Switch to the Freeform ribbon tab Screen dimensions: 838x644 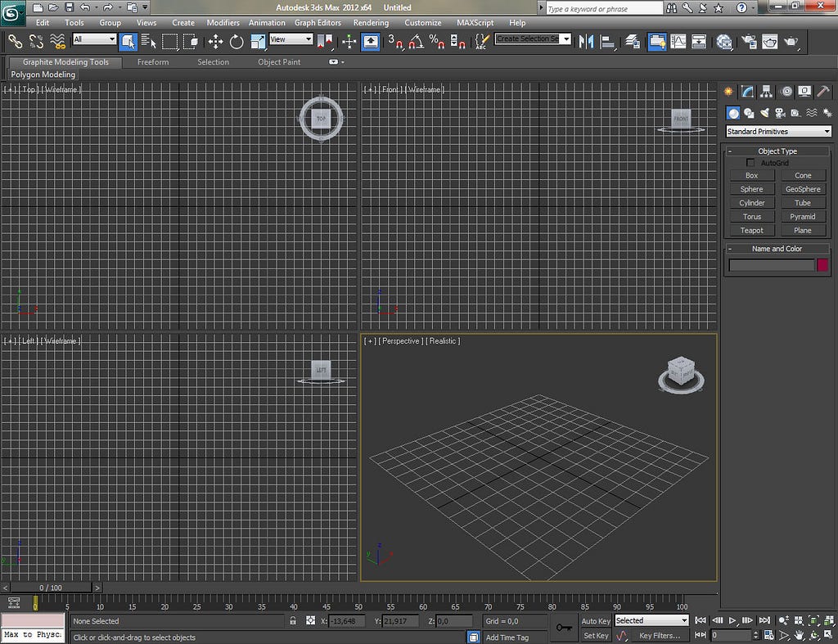pos(153,62)
